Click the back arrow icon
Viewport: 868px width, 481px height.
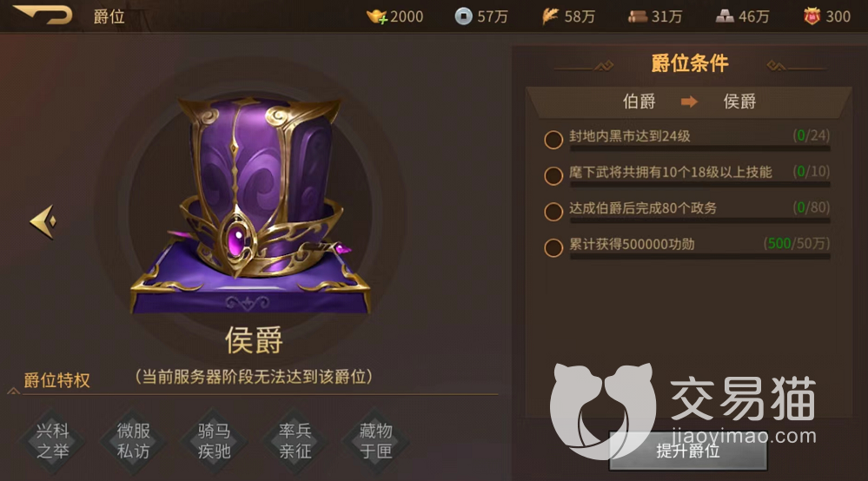[x=43, y=15]
